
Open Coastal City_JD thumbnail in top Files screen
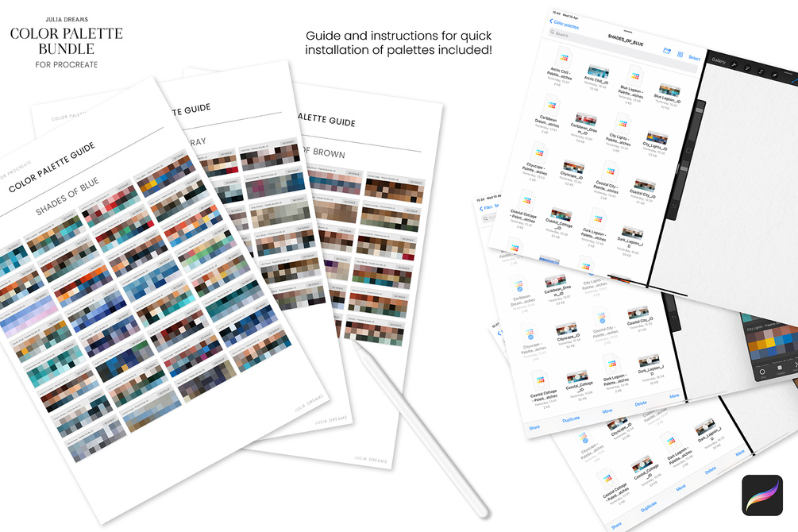[x=645, y=185]
